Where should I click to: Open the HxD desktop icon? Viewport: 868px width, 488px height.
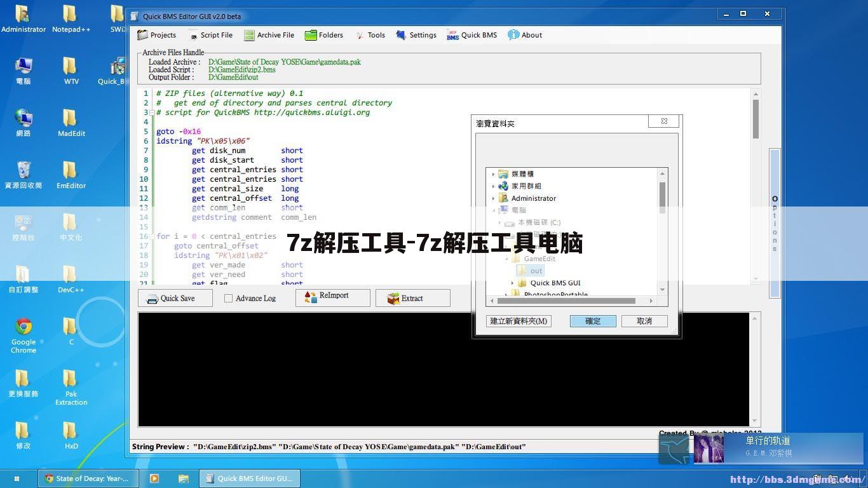coord(71,436)
